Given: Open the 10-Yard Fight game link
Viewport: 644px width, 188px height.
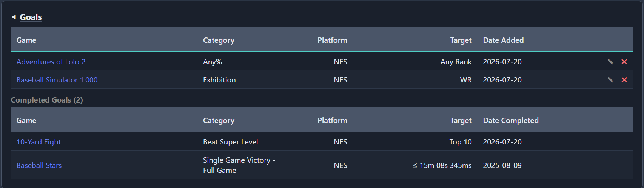Looking at the screenshot, I should click(x=39, y=142).
